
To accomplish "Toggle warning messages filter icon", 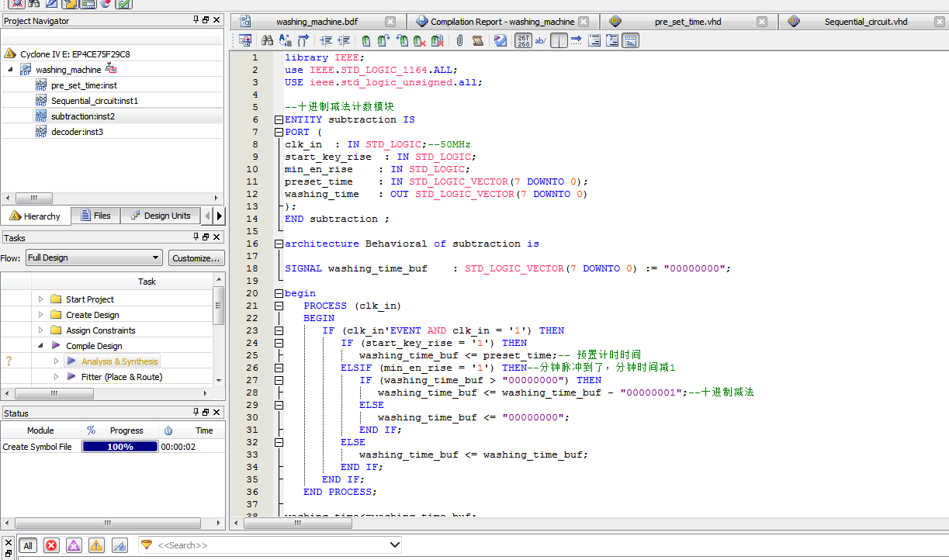I will (96, 545).
